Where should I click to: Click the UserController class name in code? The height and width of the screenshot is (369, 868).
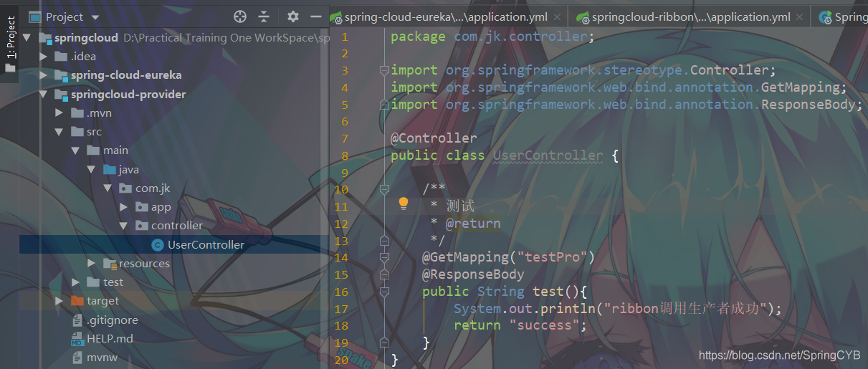pos(548,155)
